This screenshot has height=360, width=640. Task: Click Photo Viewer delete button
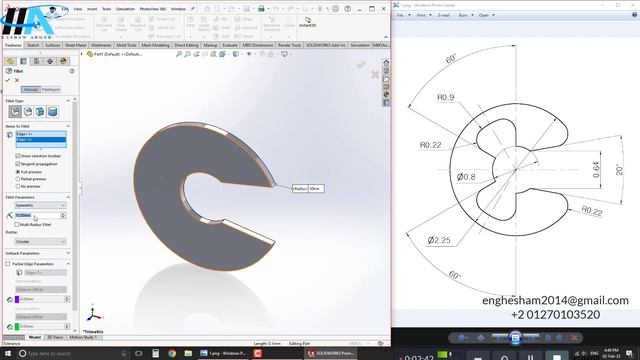573,338
